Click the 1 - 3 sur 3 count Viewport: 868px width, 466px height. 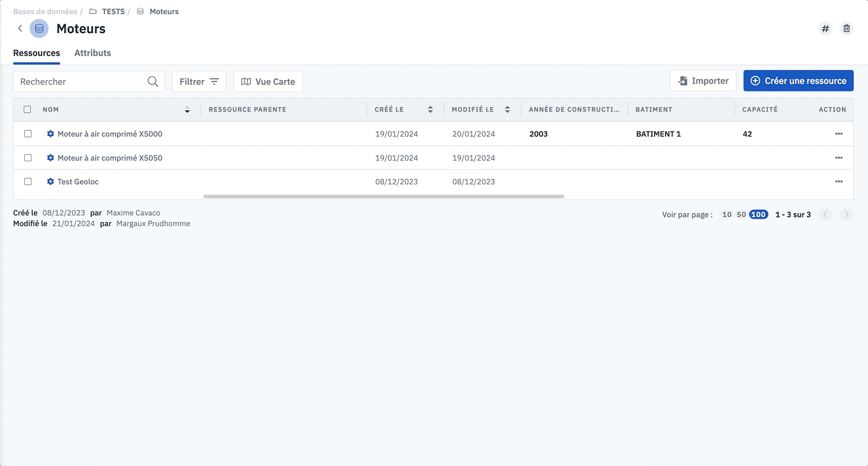(x=793, y=215)
